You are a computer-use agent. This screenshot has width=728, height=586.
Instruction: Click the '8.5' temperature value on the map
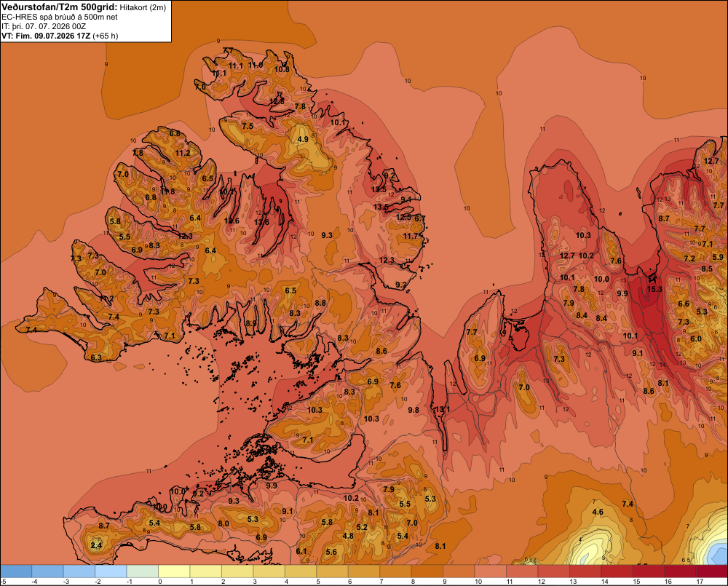[x=707, y=269]
